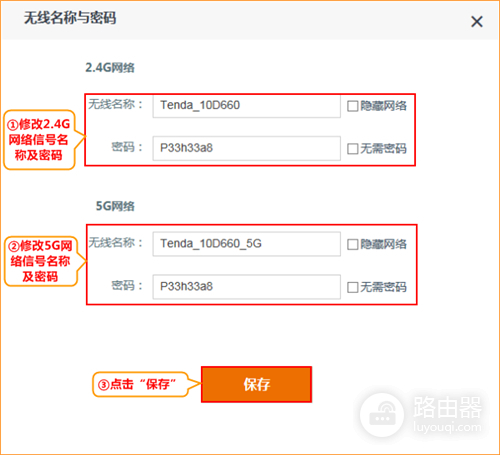Select the 5G网络 section heading
This screenshot has width=500, height=455.
115,206
